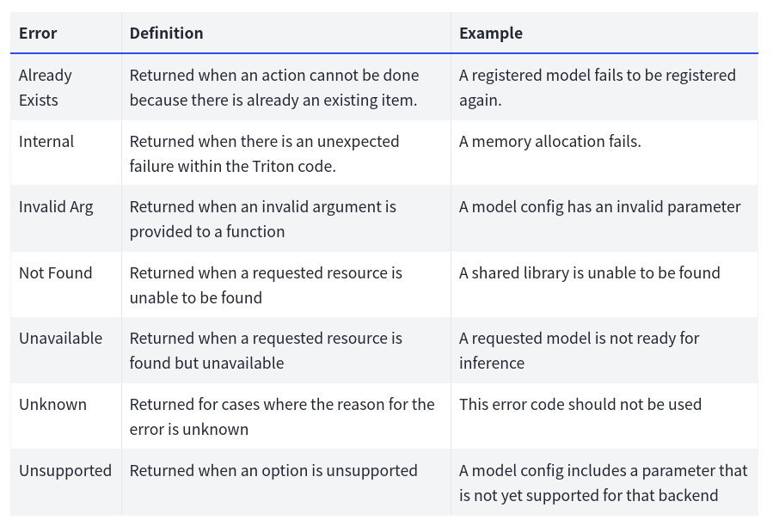Click the Unknown error name cell
Viewport: 773px width, 532px height.
pos(52,405)
